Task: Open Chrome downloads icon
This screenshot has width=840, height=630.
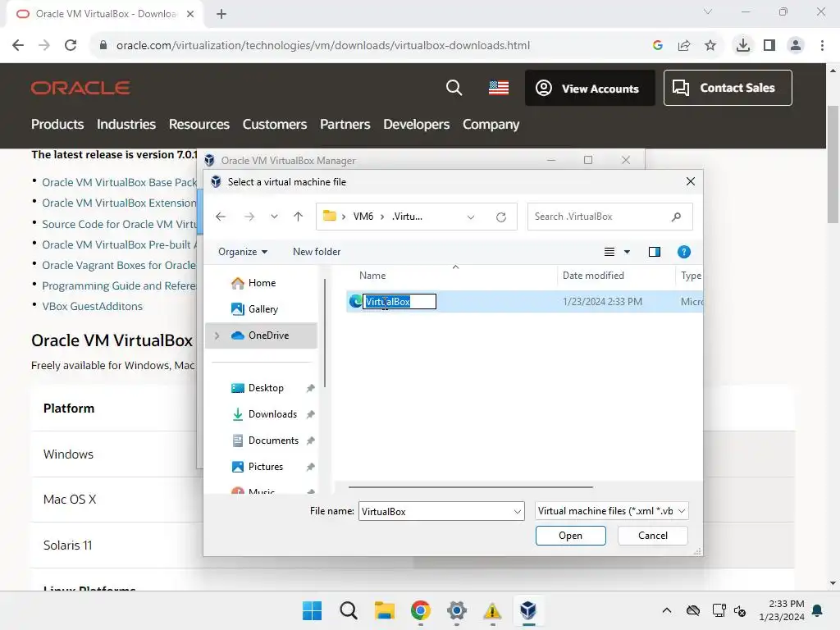Action: point(743,45)
